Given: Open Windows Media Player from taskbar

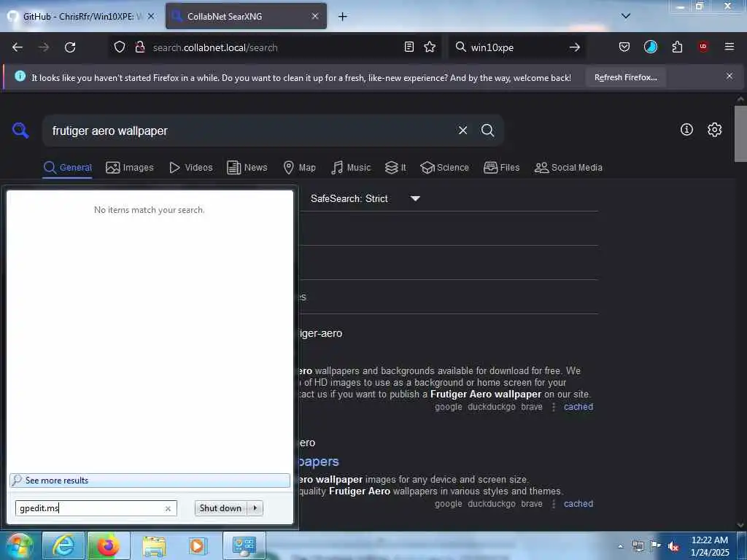Looking at the screenshot, I should [x=197, y=545].
